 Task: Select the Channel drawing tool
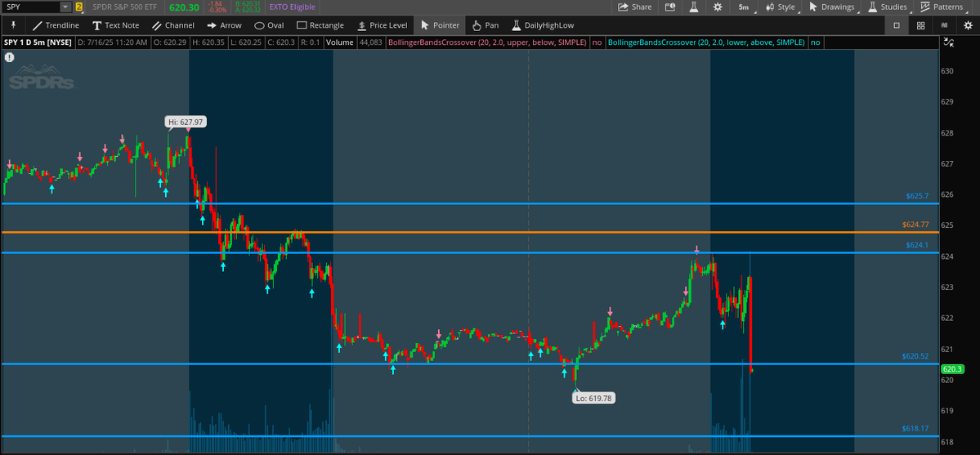tap(173, 25)
